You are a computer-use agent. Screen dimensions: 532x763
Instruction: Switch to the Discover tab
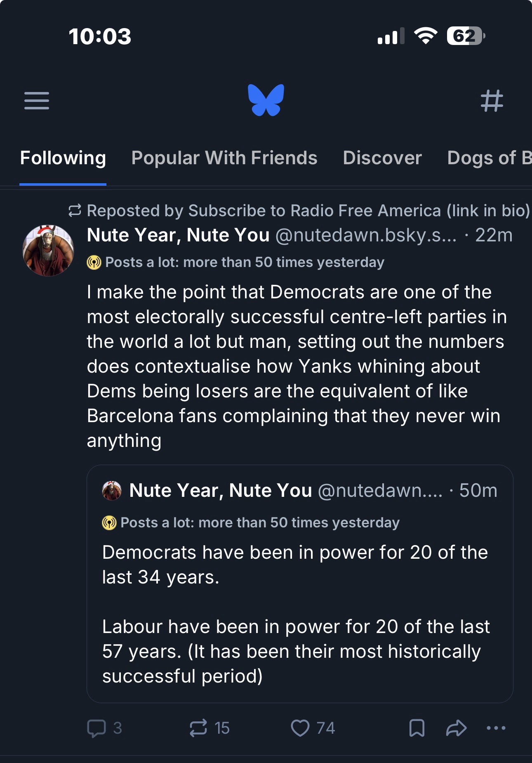pos(382,158)
